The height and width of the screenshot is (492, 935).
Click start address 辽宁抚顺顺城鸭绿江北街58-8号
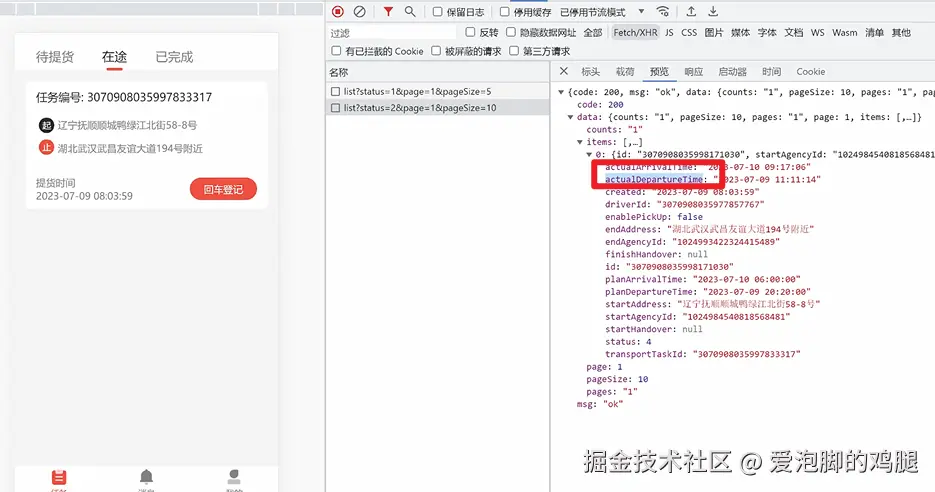pyautogui.click(x=127, y=125)
